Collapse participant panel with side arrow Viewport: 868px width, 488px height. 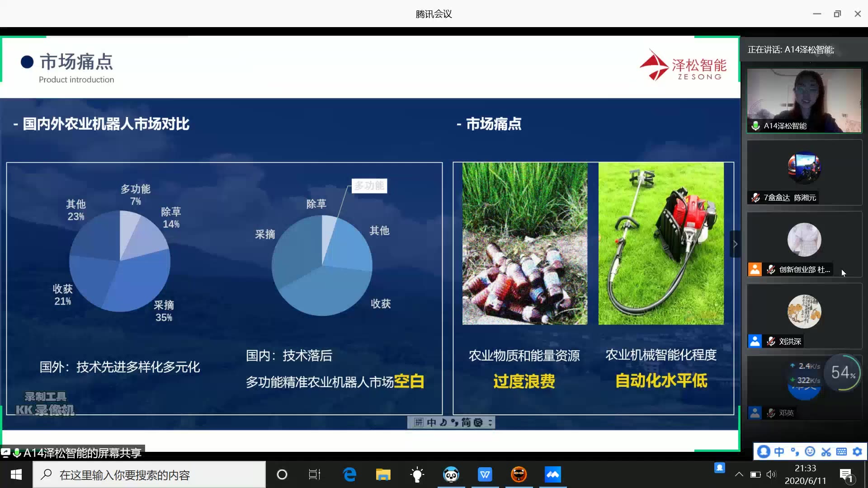click(x=735, y=244)
